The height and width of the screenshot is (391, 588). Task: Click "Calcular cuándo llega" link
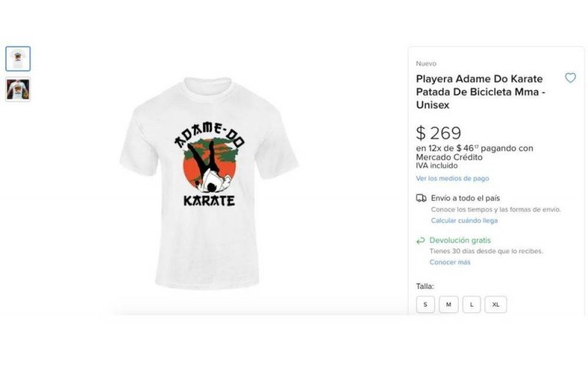click(x=464, y=220)
